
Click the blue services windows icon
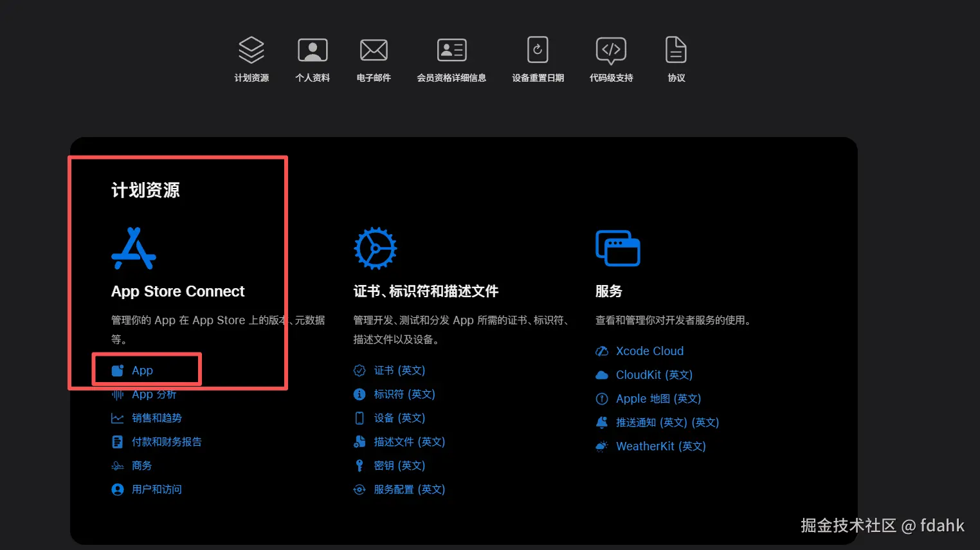[x=618, y=248]
